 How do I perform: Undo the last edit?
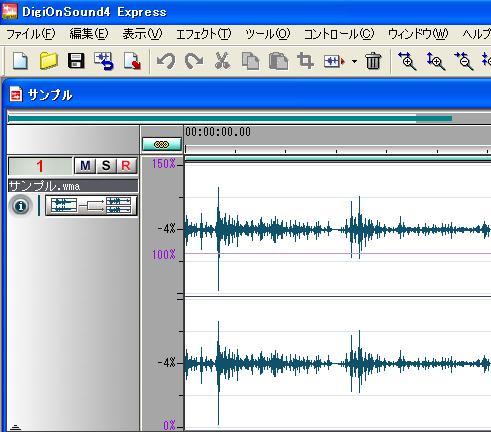[166, 61]
